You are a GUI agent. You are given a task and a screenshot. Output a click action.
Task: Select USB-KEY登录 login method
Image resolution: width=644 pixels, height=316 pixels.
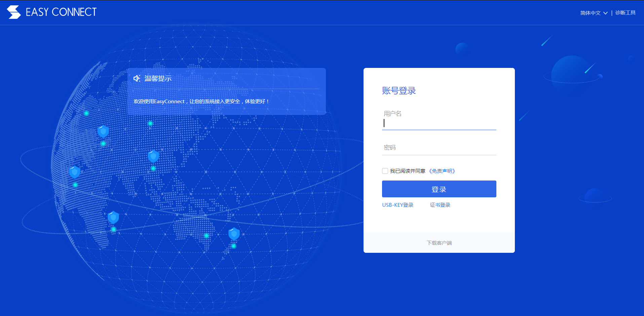[397, 205]
